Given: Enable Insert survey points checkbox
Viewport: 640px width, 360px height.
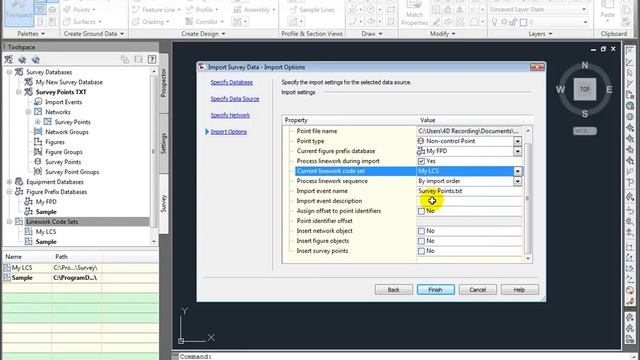Looking at the screenshot, I should coord(421,251).
